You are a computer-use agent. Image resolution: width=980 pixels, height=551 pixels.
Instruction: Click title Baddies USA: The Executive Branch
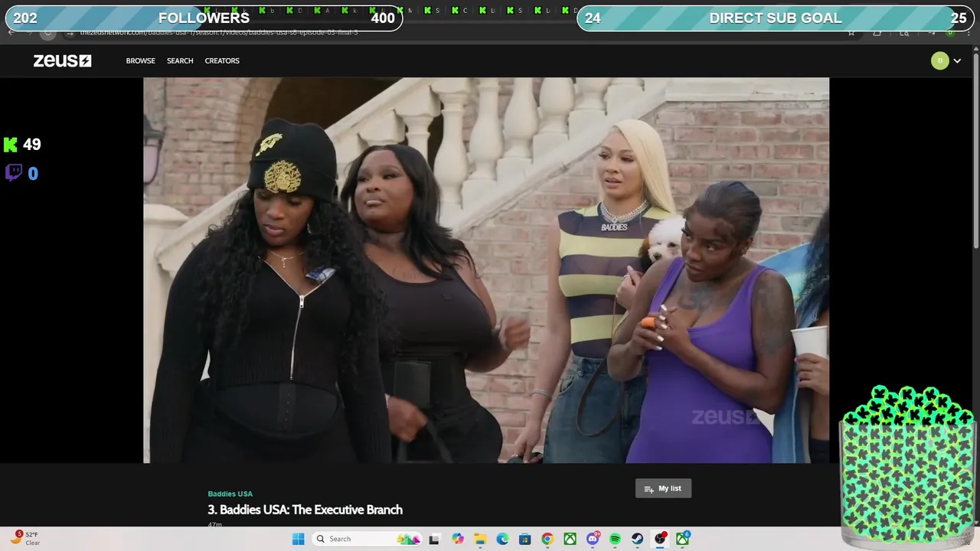[x=305, y=510]
